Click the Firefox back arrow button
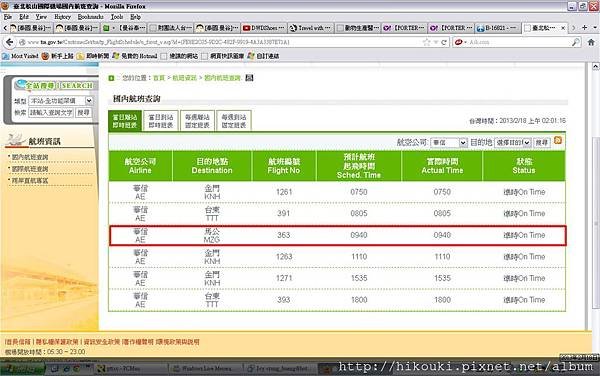This screenshot has width=600, height=376. click(10, 42)
